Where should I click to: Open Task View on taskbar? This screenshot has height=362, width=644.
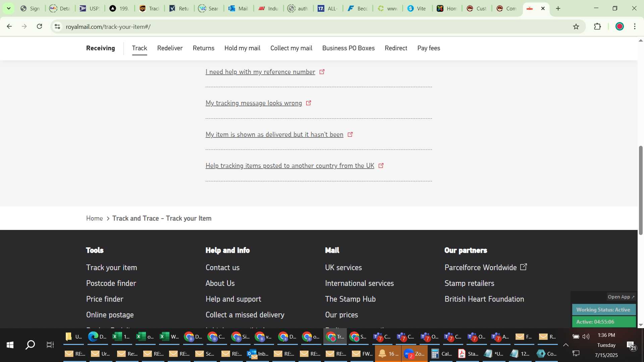click(50, 345)
